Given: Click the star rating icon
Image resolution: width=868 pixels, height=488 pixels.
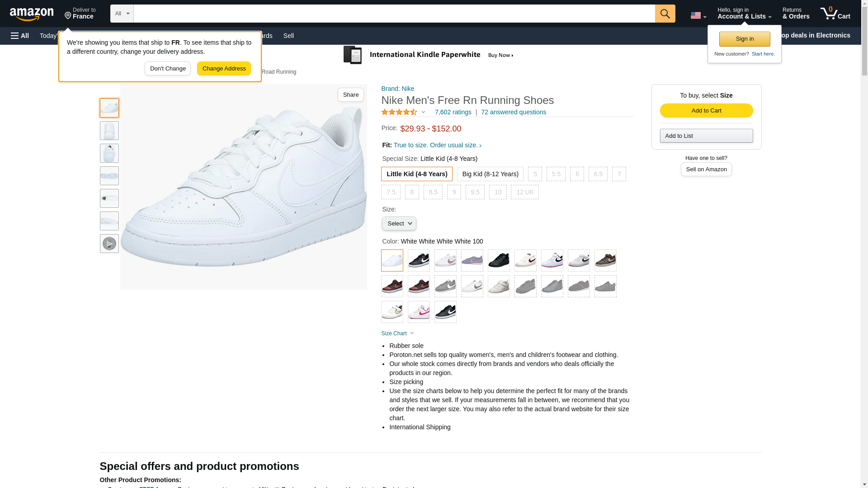Looking at the screenshot, I should pyautogui.click(x=399, y=112).
